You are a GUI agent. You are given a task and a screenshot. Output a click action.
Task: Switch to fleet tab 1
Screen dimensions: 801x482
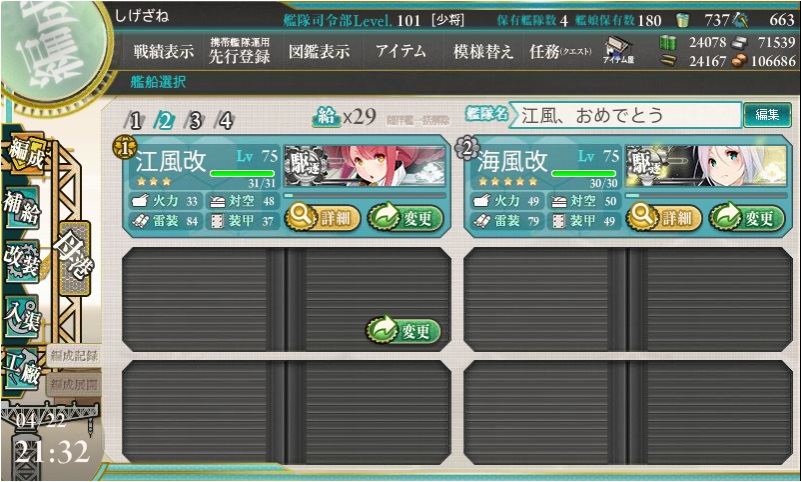[x=134, y=120]
